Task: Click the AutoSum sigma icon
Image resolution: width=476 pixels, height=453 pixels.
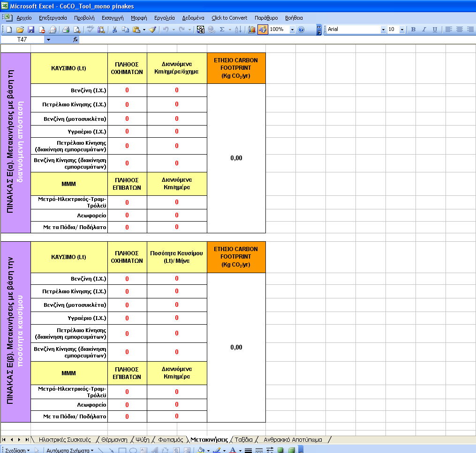Action: click(222, 30)
